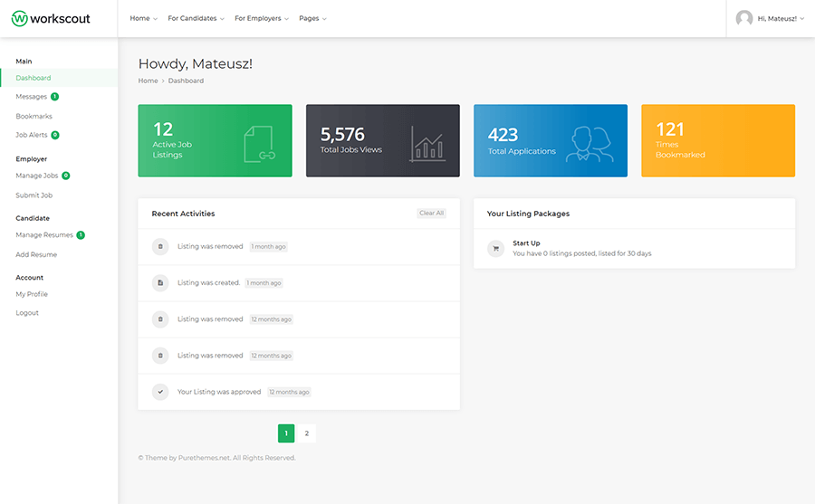The image size is (815, 504).
Task: Click the Workscout logo icon
Action: click(x=19, y=18)
